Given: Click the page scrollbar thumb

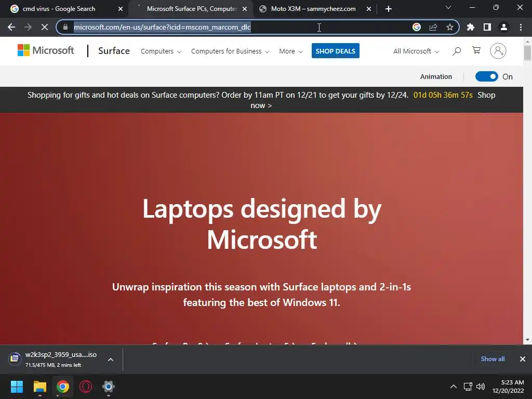Looking at the screenshot, I should point(527,53).
